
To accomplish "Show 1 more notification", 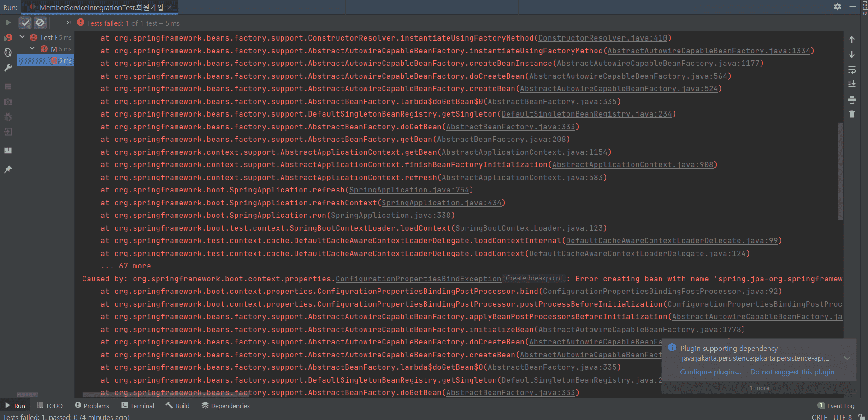I will [759, 388].
